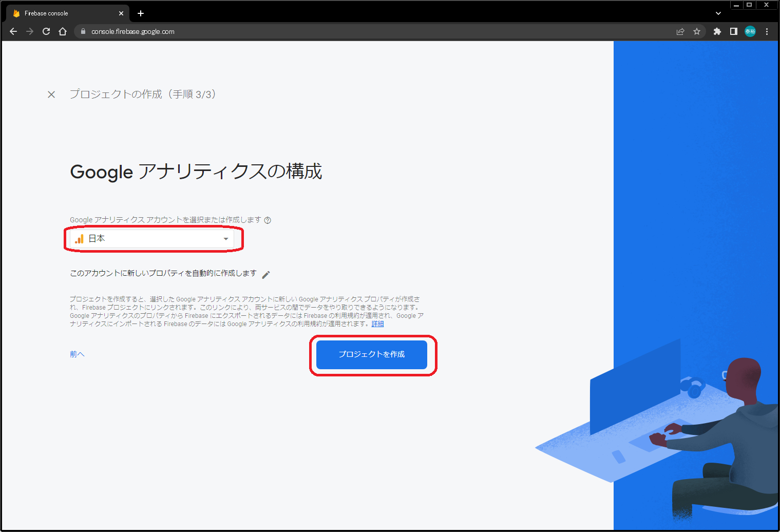The height and width of the screenshot is (532, 780).
Task: Click the プロジェクトの作成（手順 3/3）title text
Action: pyautogui.click(x=143, y=94)
